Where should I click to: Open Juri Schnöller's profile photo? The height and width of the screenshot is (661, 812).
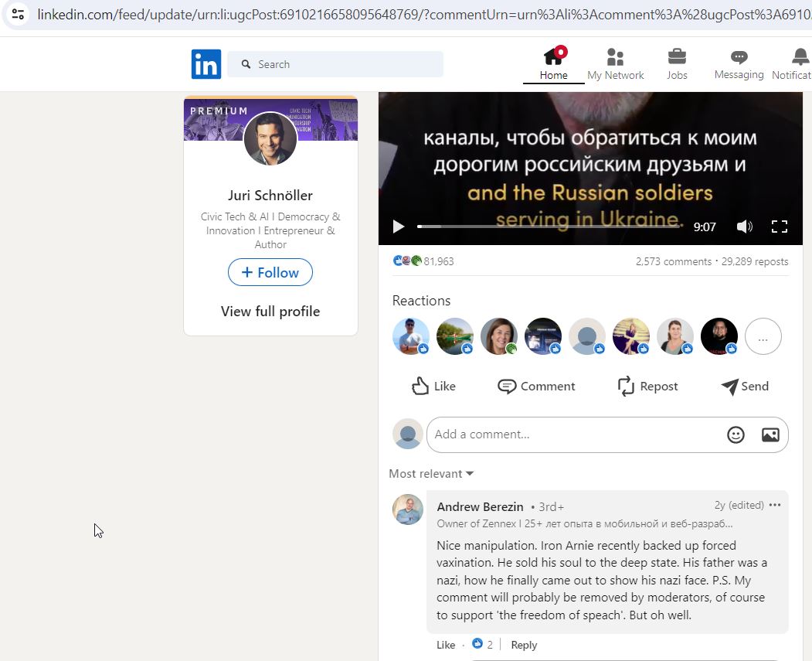click(x=270, y=138)
